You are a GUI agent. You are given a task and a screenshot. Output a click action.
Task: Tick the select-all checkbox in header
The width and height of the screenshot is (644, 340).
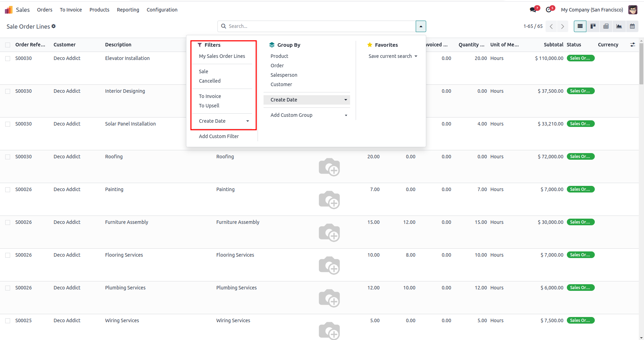click(x=8, y=45)
